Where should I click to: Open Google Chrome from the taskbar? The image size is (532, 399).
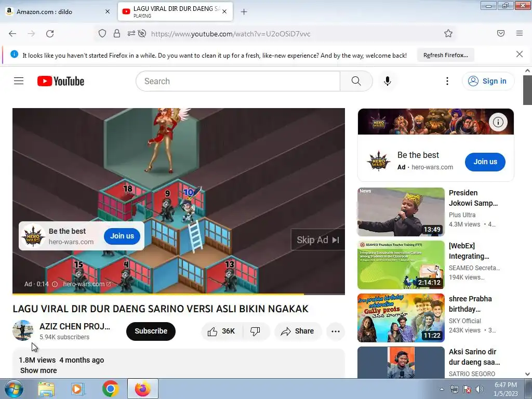(110, 389)
